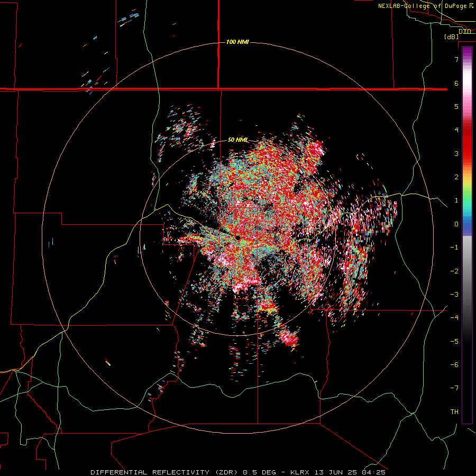Select the 2 tick on the color scale

(x=456, y=177)
